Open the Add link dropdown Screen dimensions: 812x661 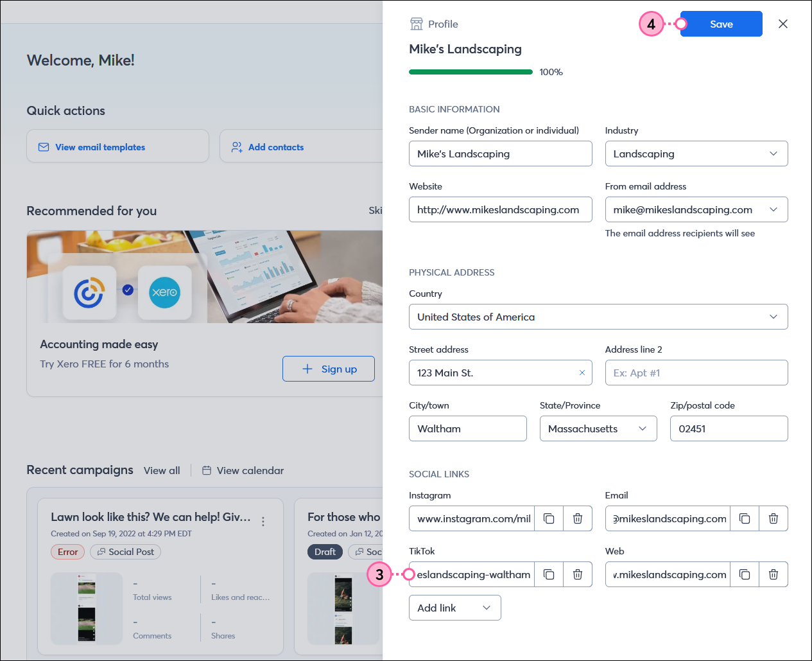[455, 608]
